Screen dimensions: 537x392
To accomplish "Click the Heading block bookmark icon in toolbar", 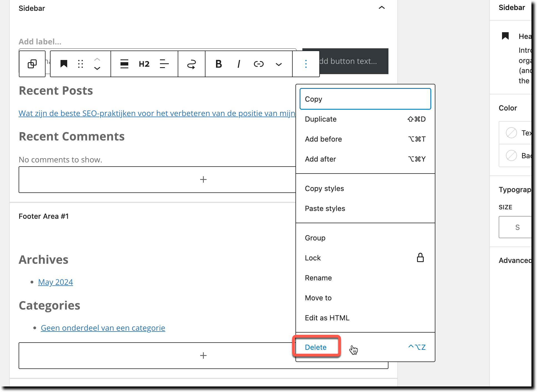I will click(64, 64).
